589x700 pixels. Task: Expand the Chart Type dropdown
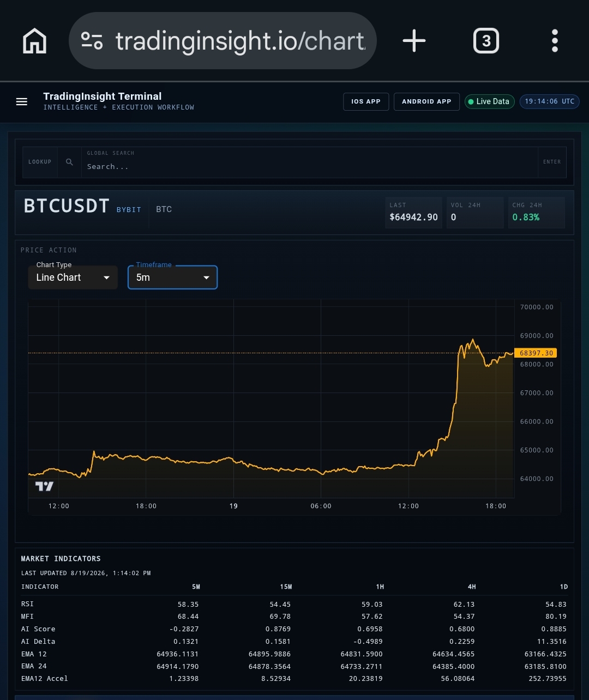pyautogui.click(x=73, y=277)
